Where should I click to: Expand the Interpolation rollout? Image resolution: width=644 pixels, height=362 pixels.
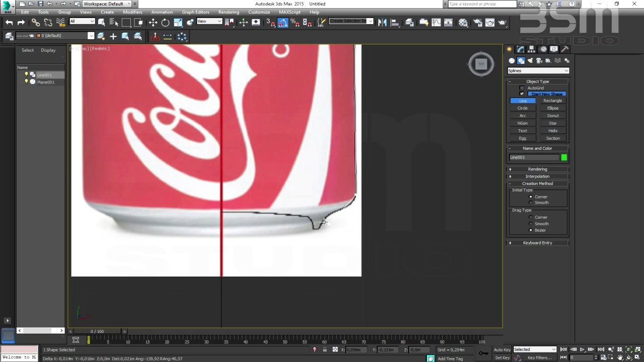[x=537, y=176]
